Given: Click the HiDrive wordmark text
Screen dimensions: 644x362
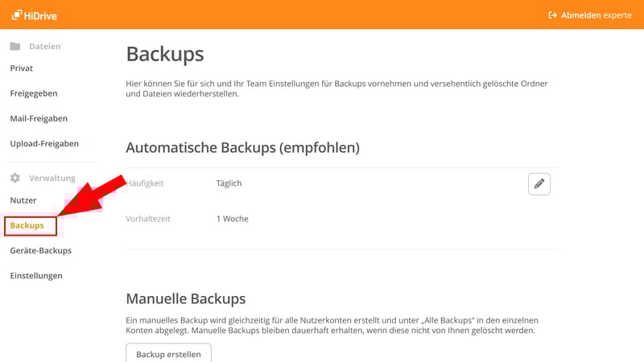Looking at the screenshot, I should [40, 14].
